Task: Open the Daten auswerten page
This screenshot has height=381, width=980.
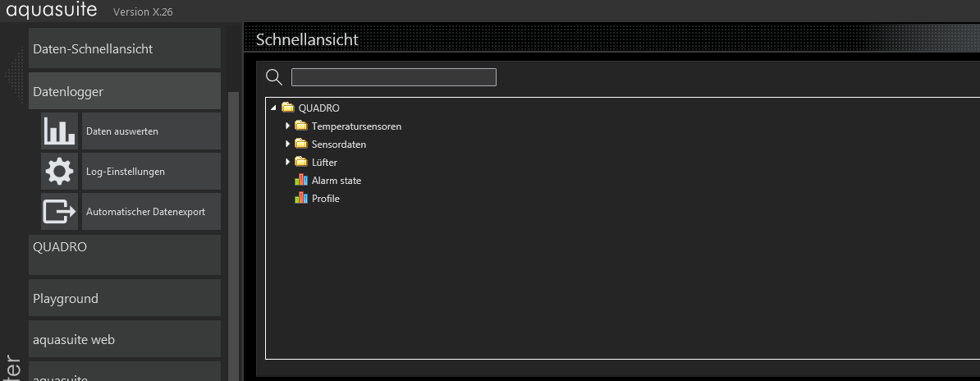Action: coord(151,131)
